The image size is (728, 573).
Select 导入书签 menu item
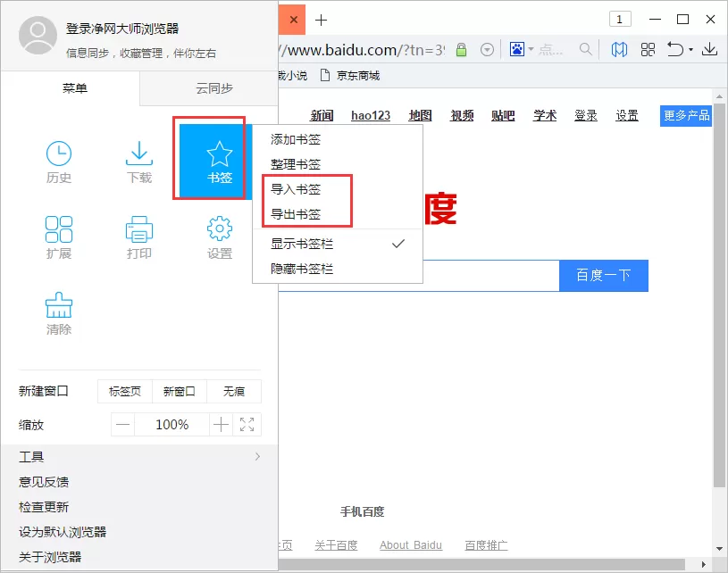click(338, 189)
